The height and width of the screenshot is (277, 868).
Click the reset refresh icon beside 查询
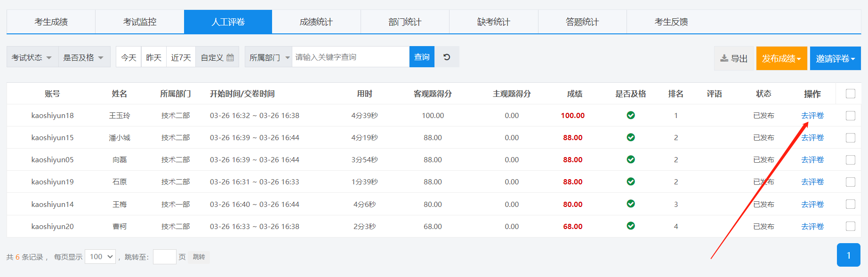tap(447, 57)
